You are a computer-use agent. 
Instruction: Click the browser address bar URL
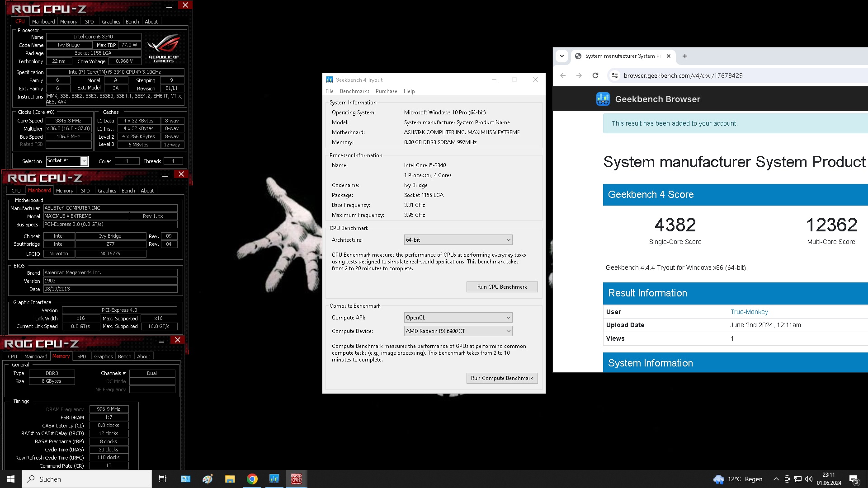click(x=683, y=75)
